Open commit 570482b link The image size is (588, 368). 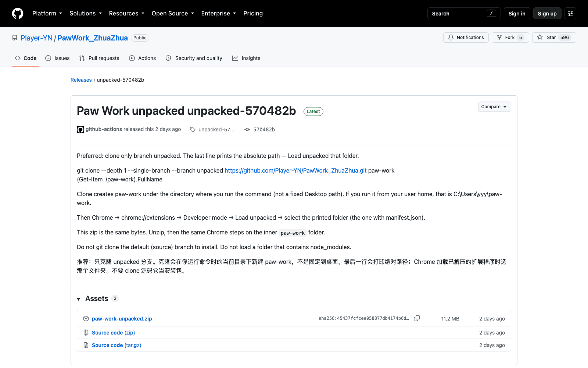264,130
